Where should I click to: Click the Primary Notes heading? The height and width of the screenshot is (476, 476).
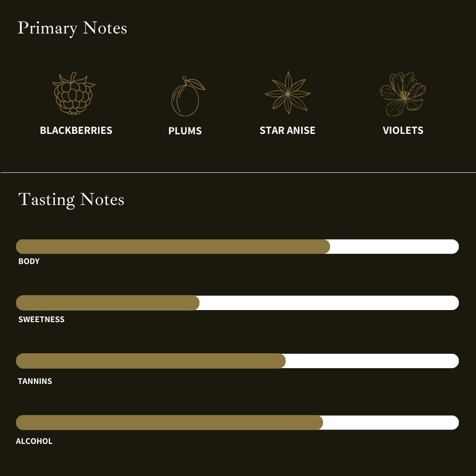coord(72,28)
